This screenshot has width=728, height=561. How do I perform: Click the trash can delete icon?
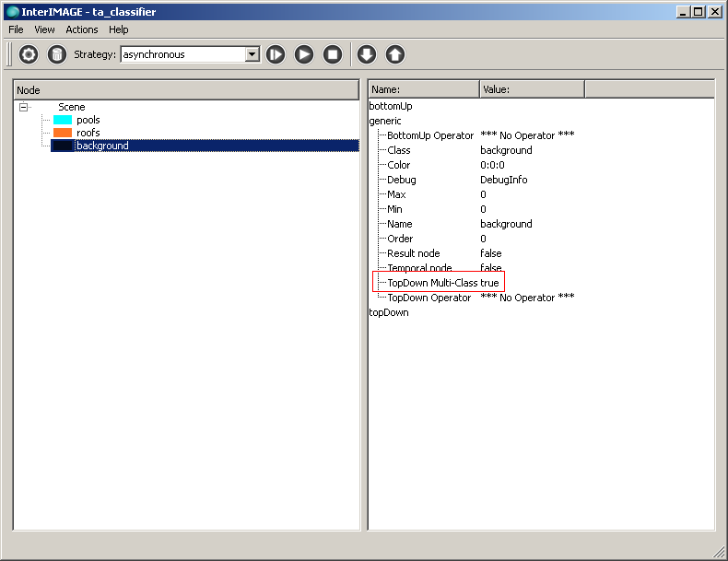[x=57, y=54]
